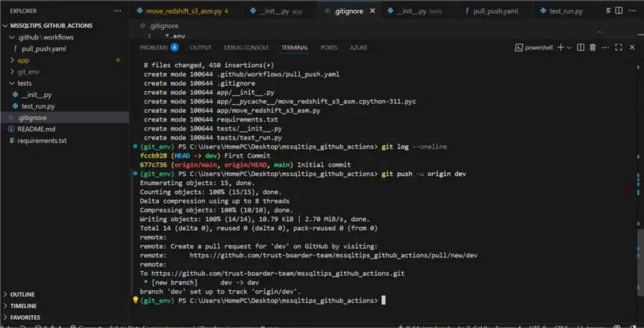
Task: Click the EXPLORER panel title
Action: 24,11
